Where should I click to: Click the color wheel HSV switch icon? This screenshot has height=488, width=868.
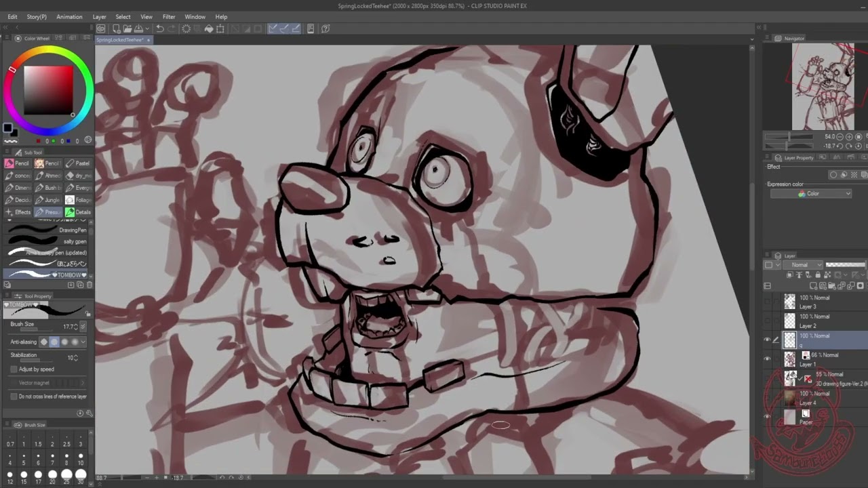tap(88, 140)
